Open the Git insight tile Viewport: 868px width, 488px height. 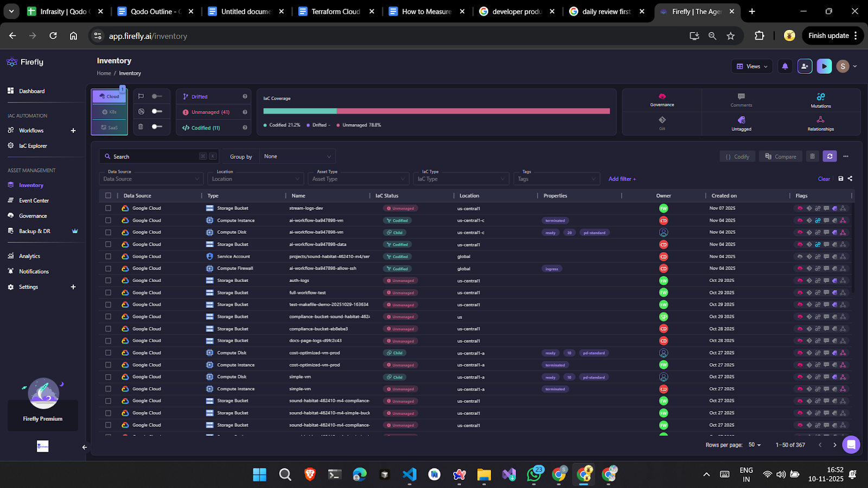coord(662,123)
